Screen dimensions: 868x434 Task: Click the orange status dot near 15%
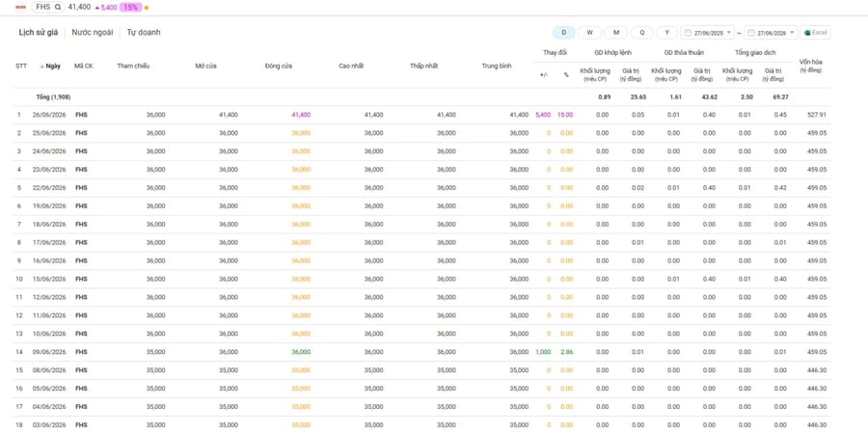(147, 8)
